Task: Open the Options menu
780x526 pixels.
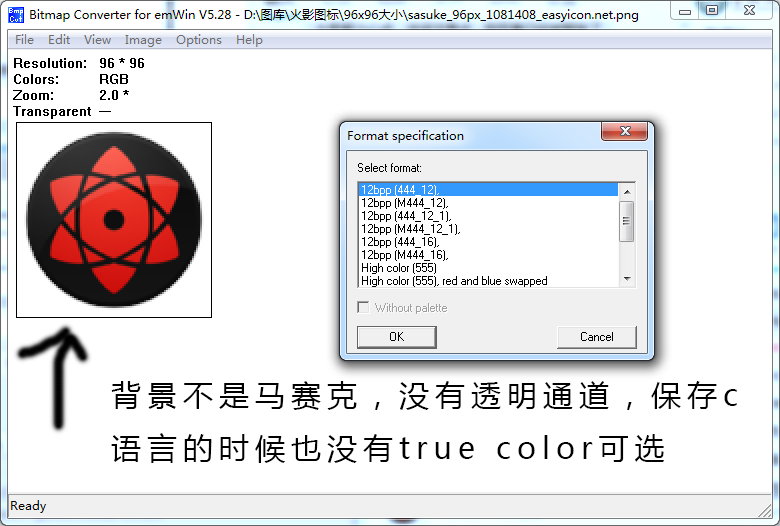Action: coord(198,40)
